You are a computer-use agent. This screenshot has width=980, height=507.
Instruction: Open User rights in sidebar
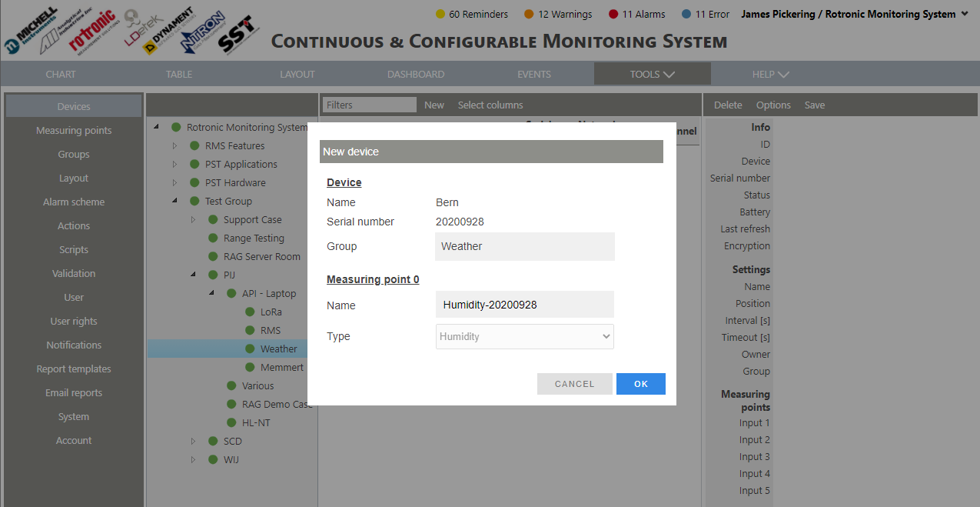(74, 321)
